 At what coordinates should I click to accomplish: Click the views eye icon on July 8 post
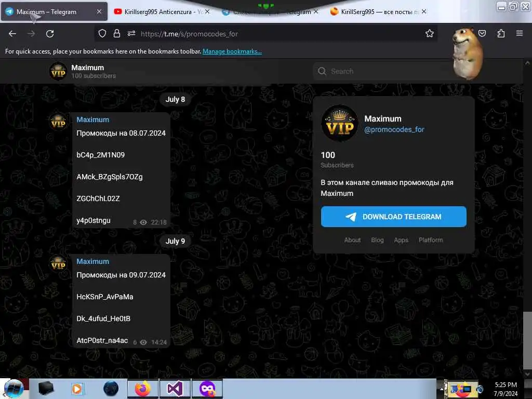pos(143,222)
